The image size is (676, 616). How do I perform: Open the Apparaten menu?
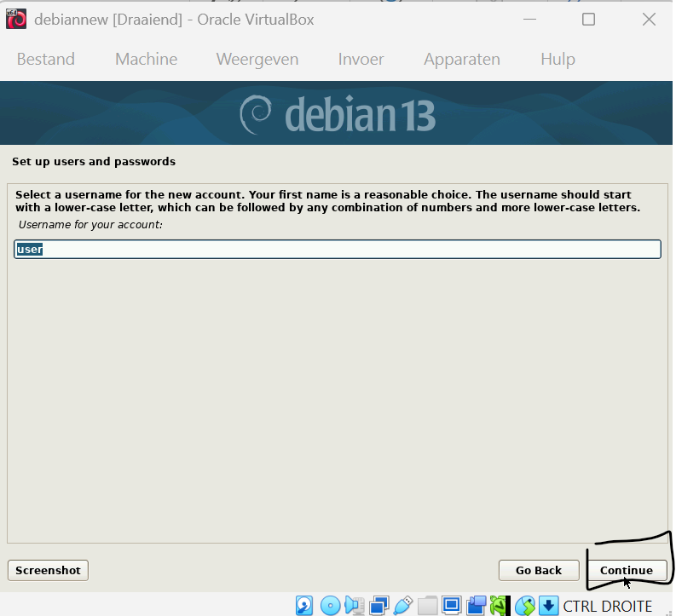point(462,59)
